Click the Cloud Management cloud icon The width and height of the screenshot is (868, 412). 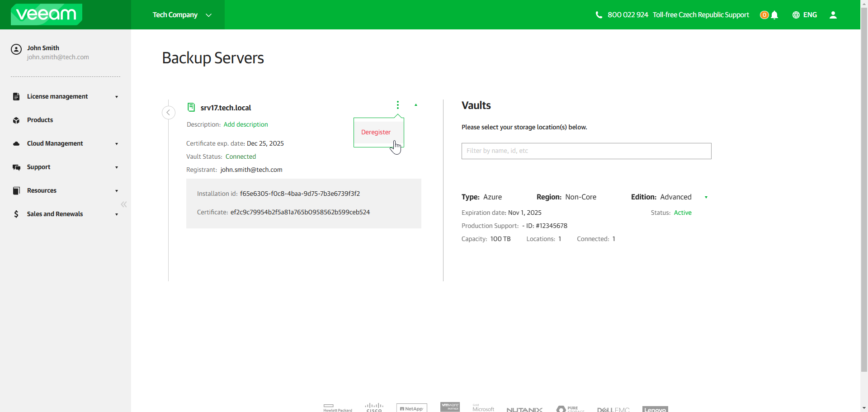16,143
